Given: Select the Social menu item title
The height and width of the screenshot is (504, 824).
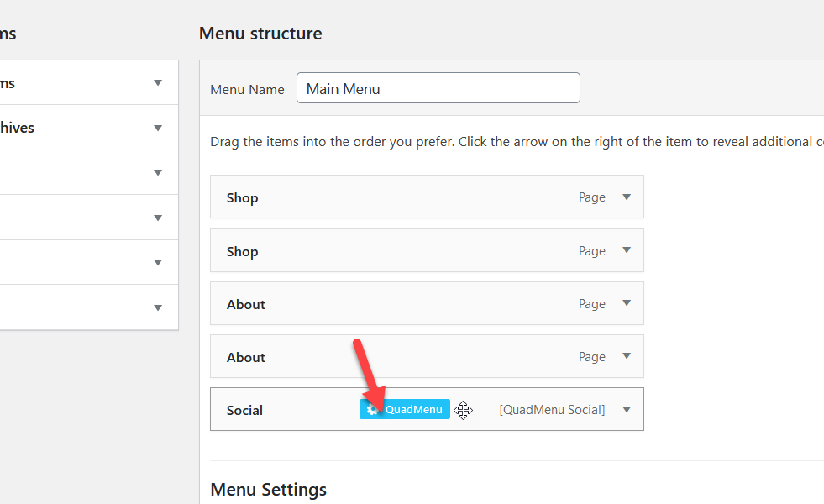Looking at the screenshot, I should tap(244, 411).
